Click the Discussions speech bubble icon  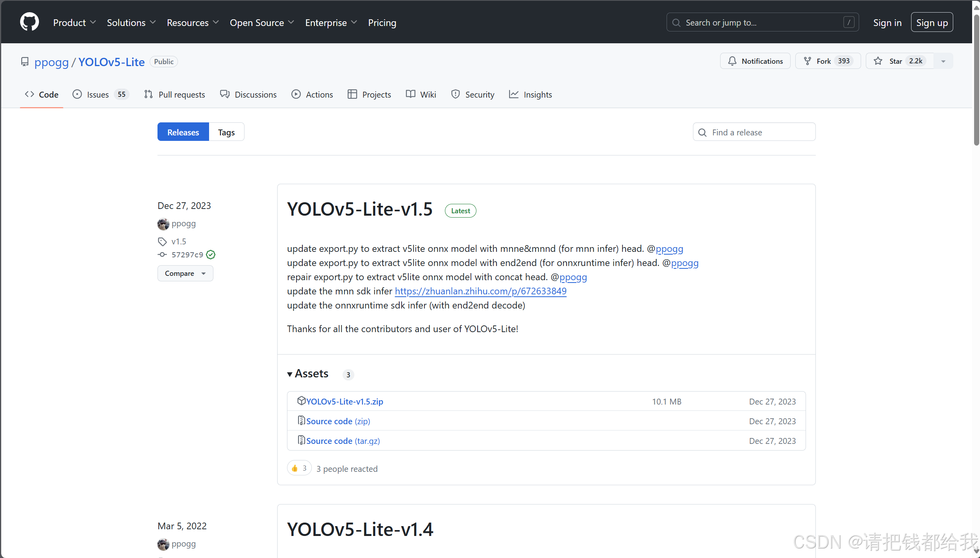pos(225,94)
